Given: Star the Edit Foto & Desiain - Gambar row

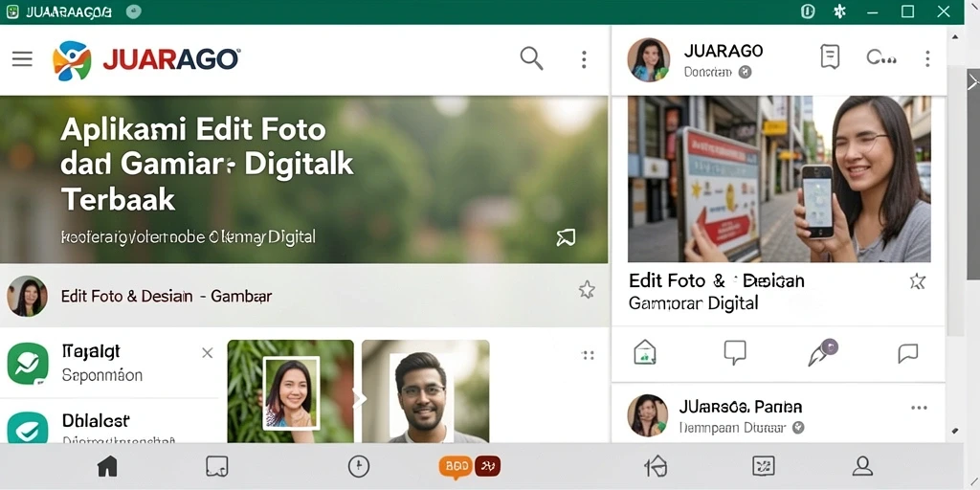Looking at the screenshot, I should (x=587, y=289).
